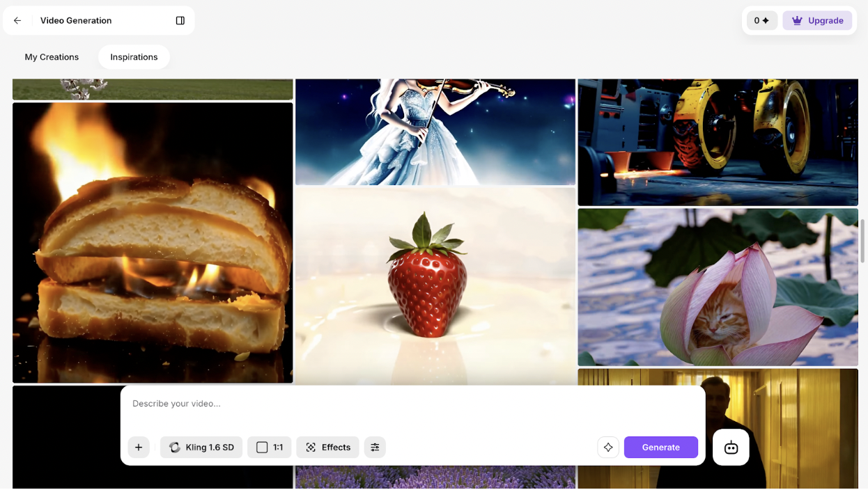Viewport: 868px width, 490px height.
Task: Click the plus attachment icon
Action: [139, 448]
